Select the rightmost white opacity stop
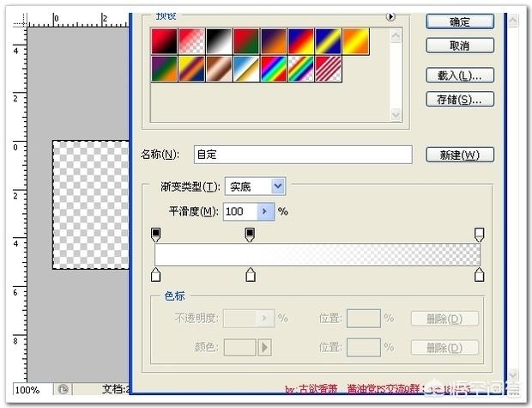The height and width of the screenshot is (408, 532). (480, 234)
